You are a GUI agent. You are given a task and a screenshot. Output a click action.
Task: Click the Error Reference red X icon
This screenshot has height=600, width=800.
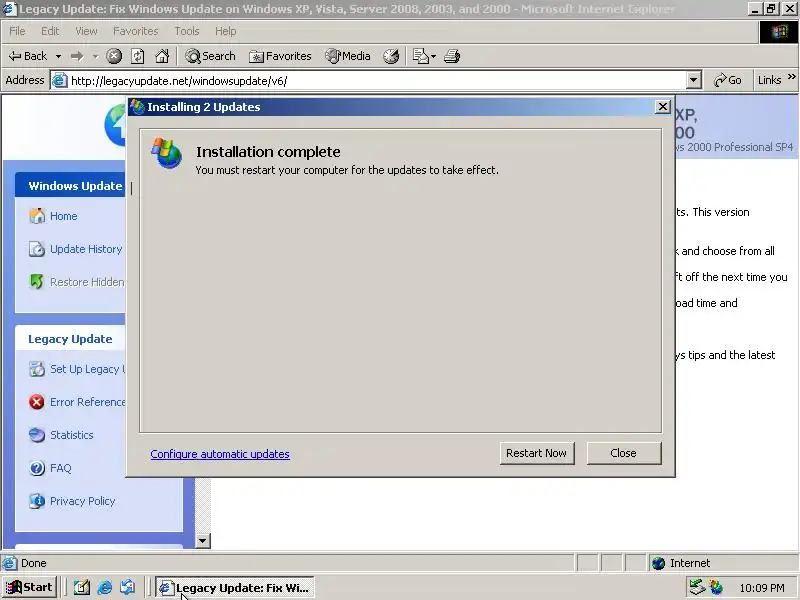coord(37,402)
